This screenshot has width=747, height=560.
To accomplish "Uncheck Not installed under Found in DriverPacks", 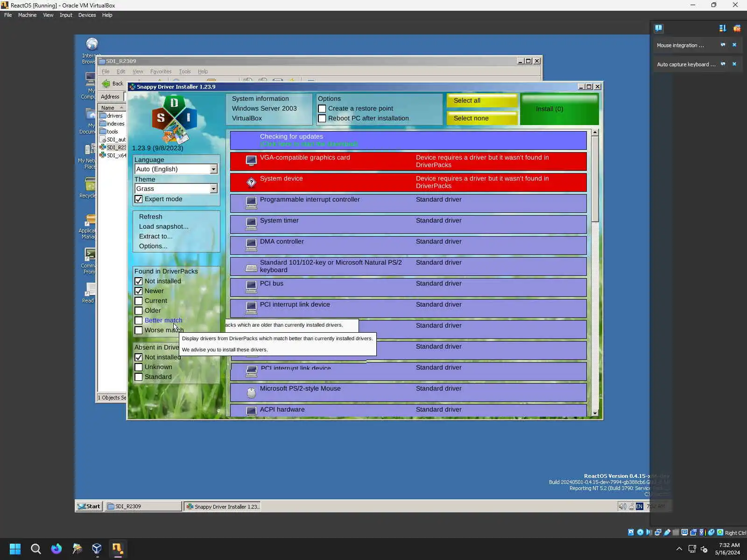I will point(139,281).
